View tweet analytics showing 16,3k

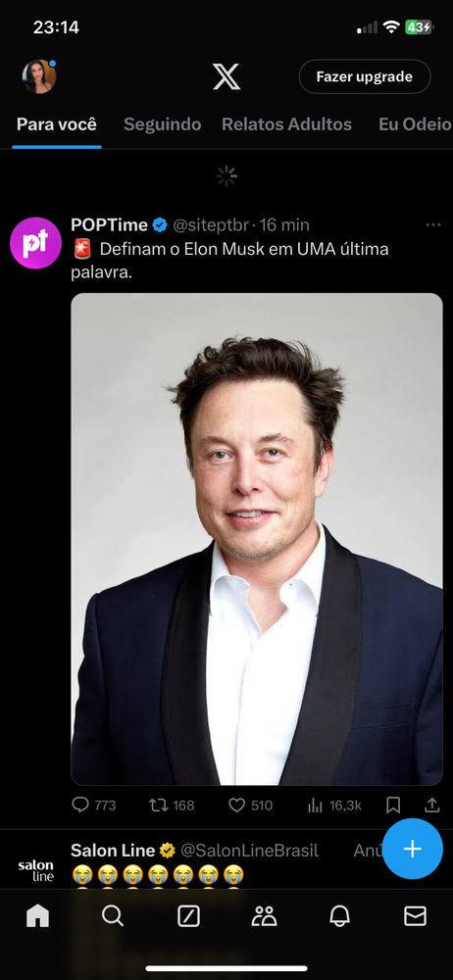[x=334, y=805]
